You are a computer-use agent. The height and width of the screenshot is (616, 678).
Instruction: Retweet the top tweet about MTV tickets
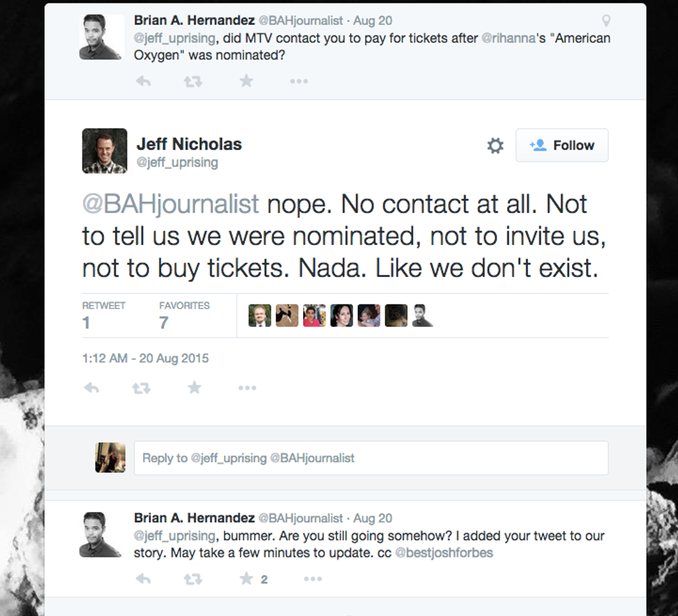pos(193,81)
